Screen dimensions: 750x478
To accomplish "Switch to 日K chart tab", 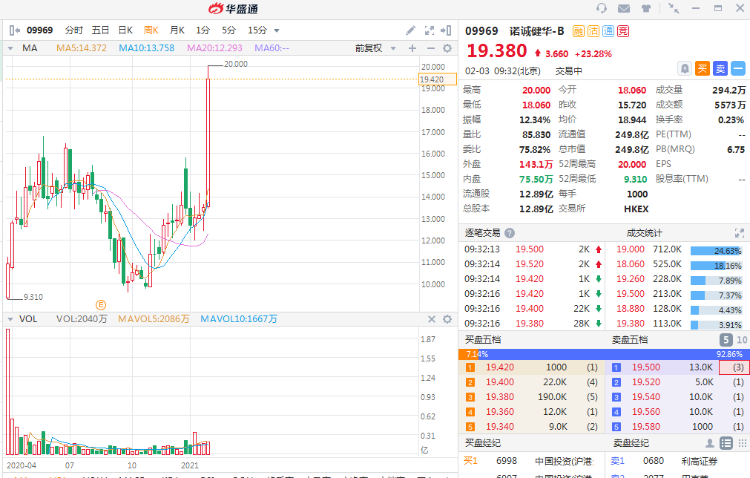I will coord(125,30).
